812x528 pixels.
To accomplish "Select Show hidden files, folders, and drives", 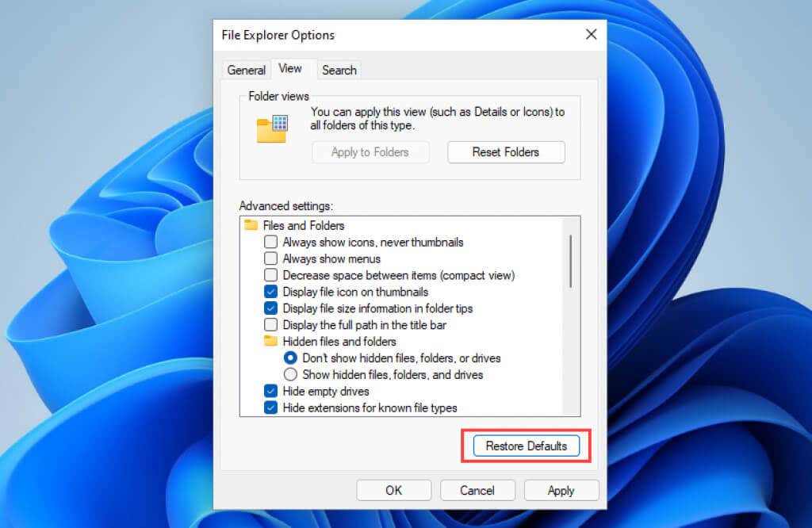I will pos(290,374).
